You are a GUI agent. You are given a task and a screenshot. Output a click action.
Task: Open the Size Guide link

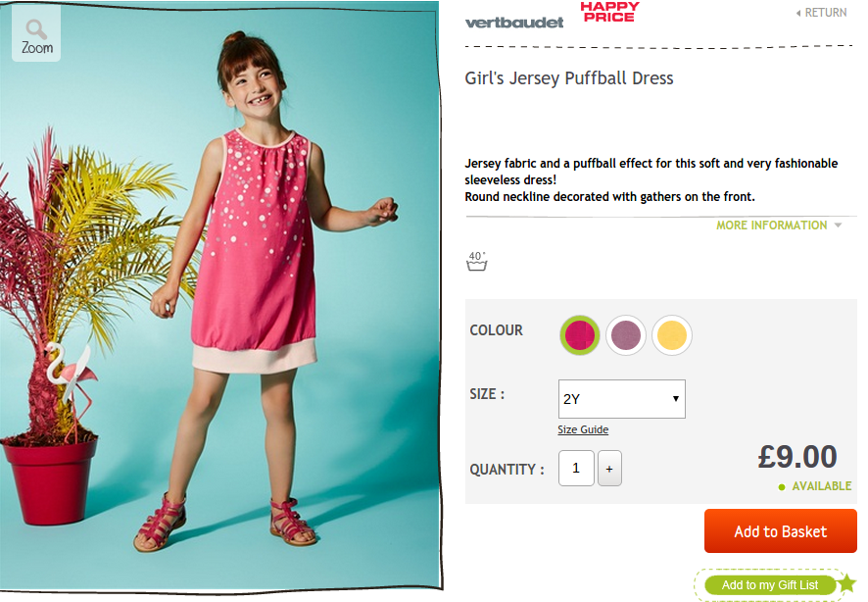[583, 429]
